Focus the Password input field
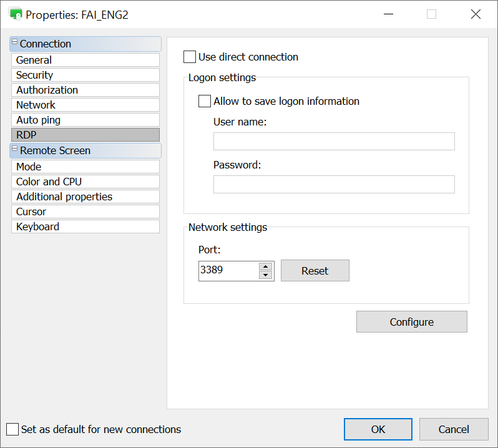This screenshot has height=448, width=498. 334,185
